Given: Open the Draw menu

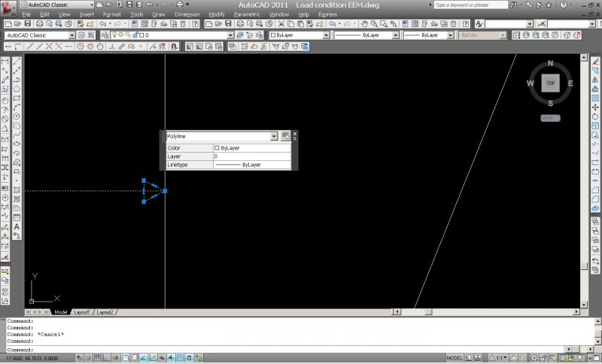Looking at the screenshot, I should (159, 14).
